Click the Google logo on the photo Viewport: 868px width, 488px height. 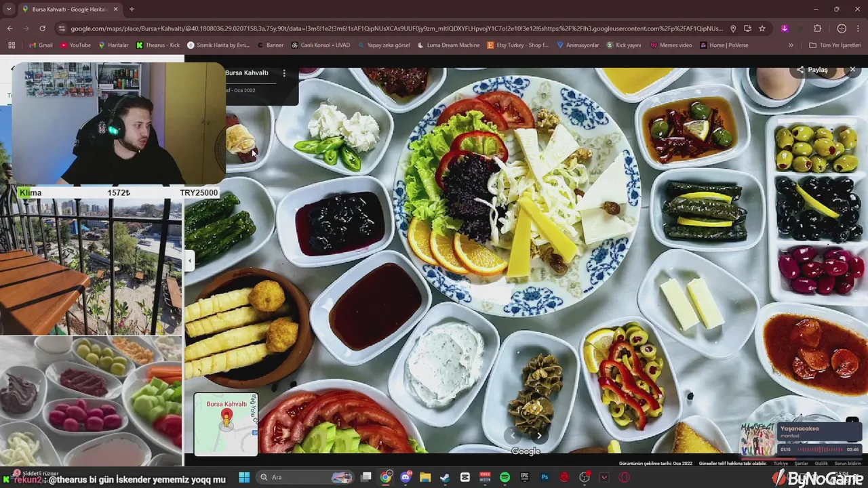click(x=526, y=451)
